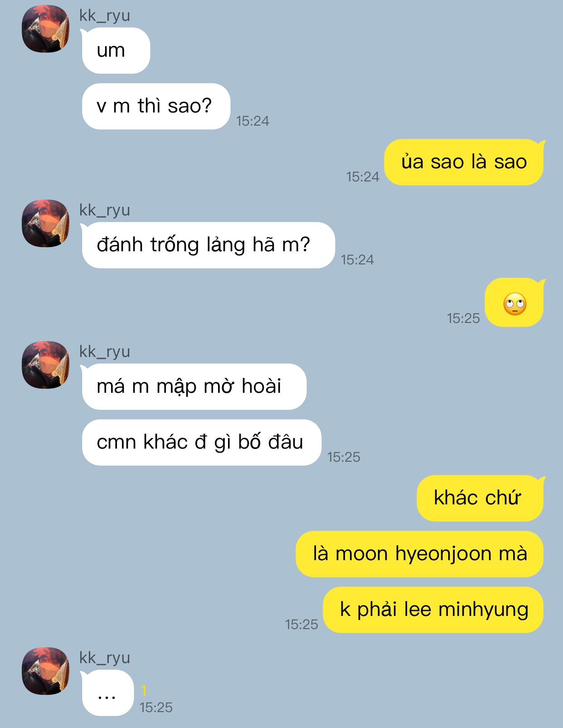Tap the 'đánh trống lảng hã m?' message
The width and height of the screenshot is (563, 728).
[x=208, y=245]
